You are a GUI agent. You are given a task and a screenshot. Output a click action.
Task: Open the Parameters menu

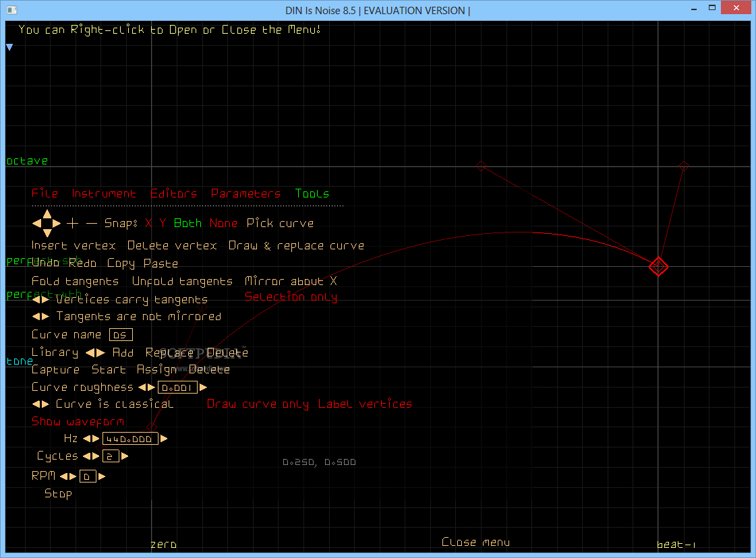click(x=245, y=193)
